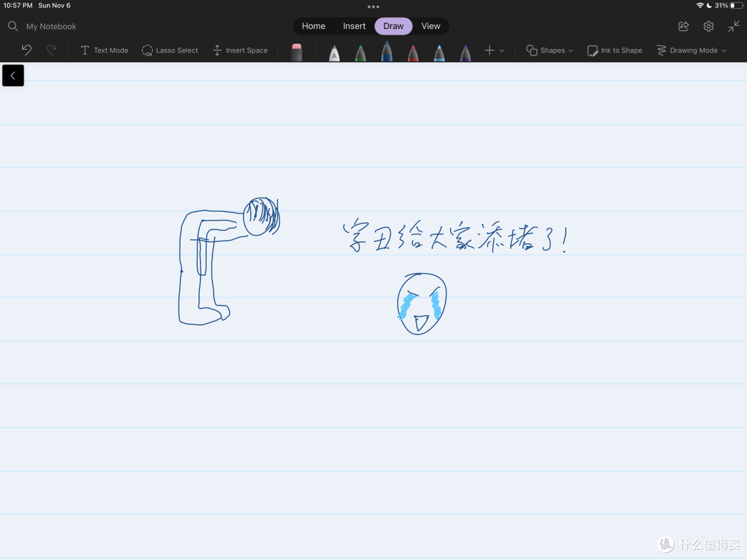Tap the Wi-Fi status icon
Screen dimensions: 747x560
(700, 6)
